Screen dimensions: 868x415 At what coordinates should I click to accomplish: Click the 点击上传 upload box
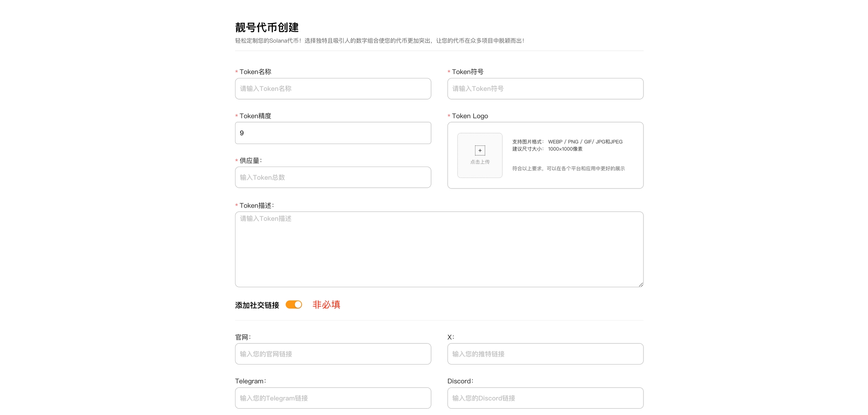(480, 162)
